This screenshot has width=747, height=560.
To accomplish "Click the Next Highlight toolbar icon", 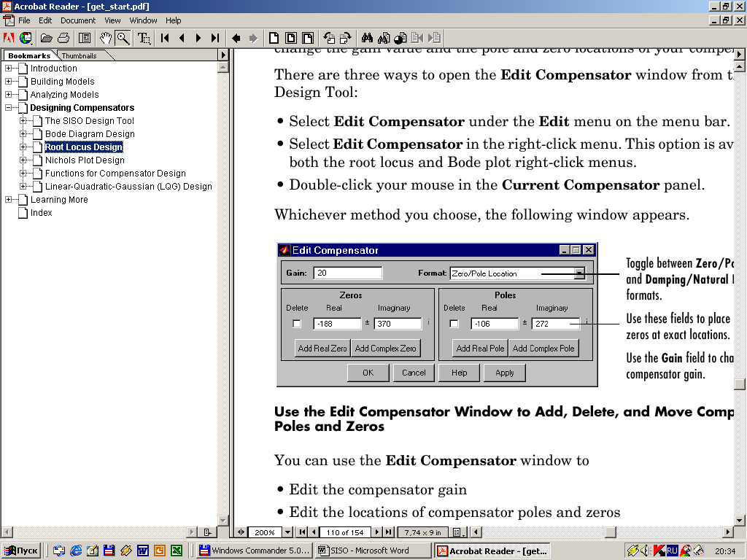I will click(434, 38).
